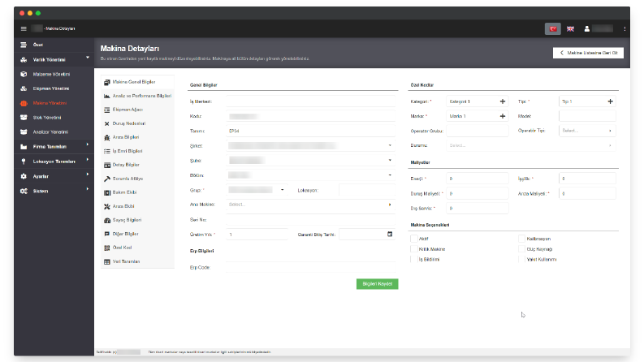644x362 pixels.
Task: Expand Varlık Yönetimi in the sidebar
Action: tap(54, 59)
